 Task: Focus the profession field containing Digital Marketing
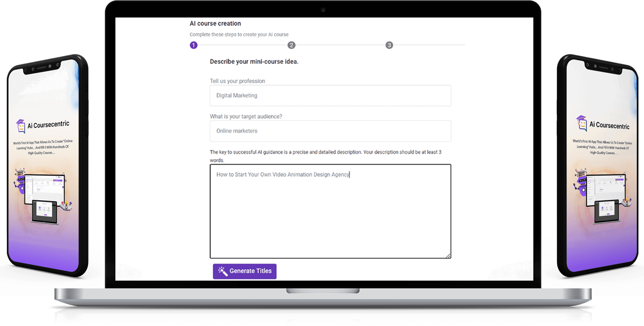[330, 96]
